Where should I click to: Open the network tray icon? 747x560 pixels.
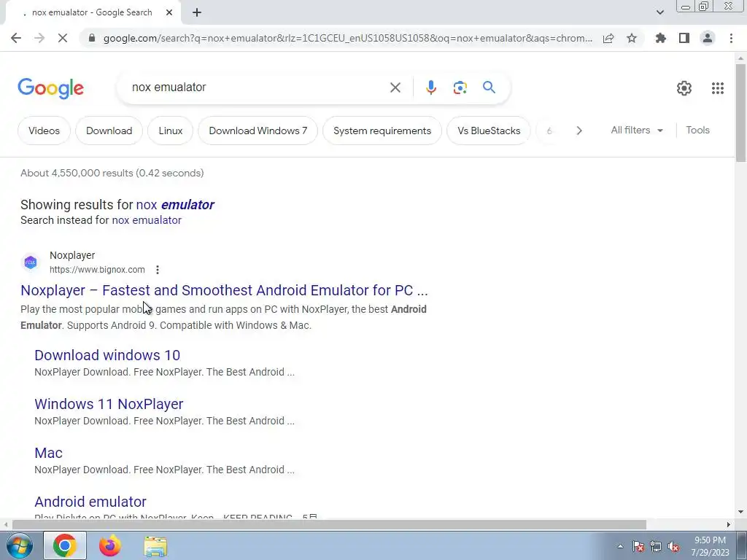(x=656, y=547)
